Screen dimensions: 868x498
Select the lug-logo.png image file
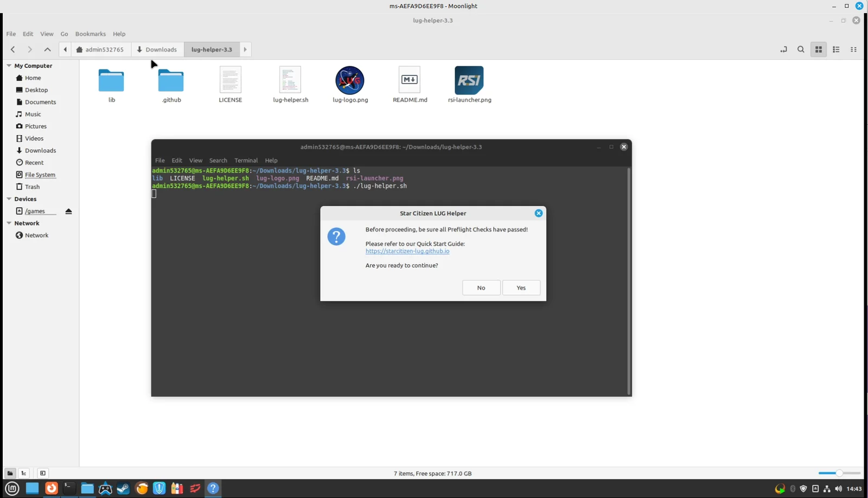(x=350, y=80)
